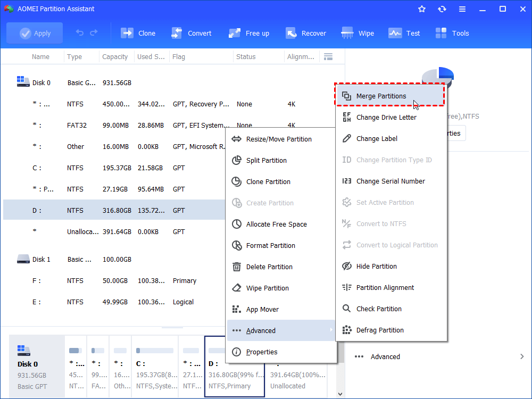
Task: Click the refresh icon in the title bar
Action: click(x=442, y=9)
